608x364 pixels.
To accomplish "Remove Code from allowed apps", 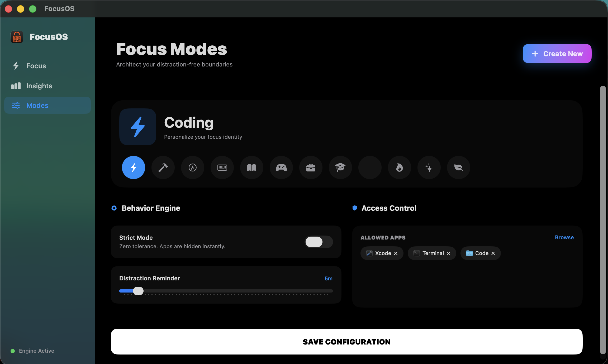I will coord(493,253).
